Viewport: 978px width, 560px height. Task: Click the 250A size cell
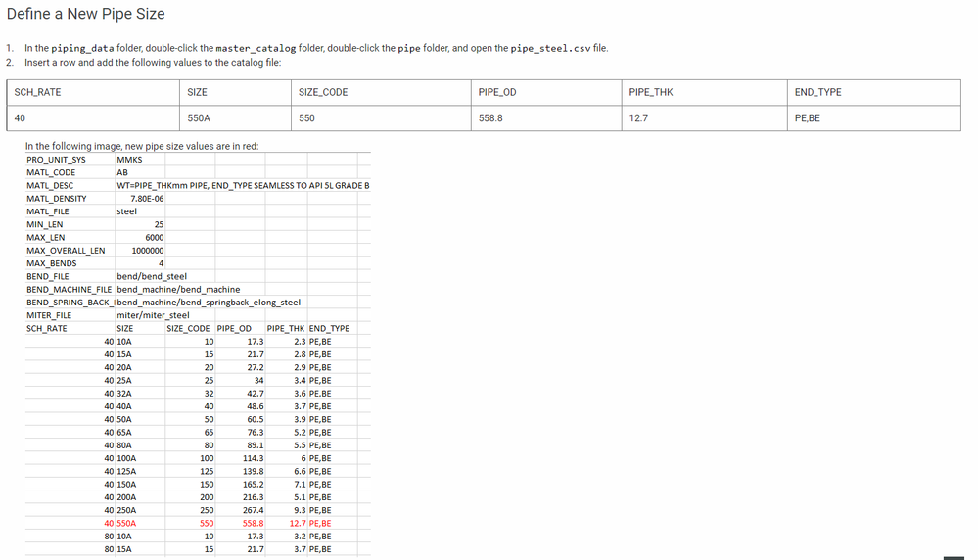coord(126,511)
